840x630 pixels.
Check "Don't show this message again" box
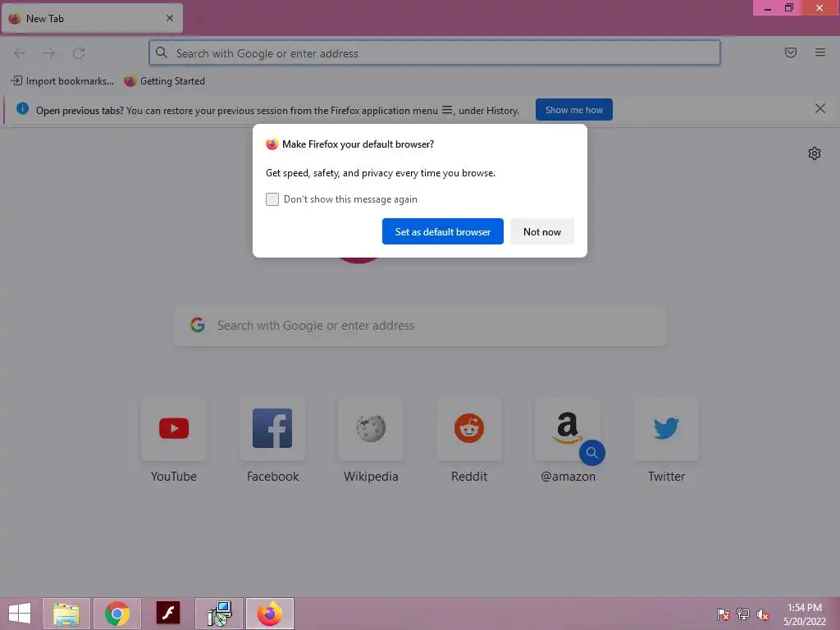tap(272, 199)
